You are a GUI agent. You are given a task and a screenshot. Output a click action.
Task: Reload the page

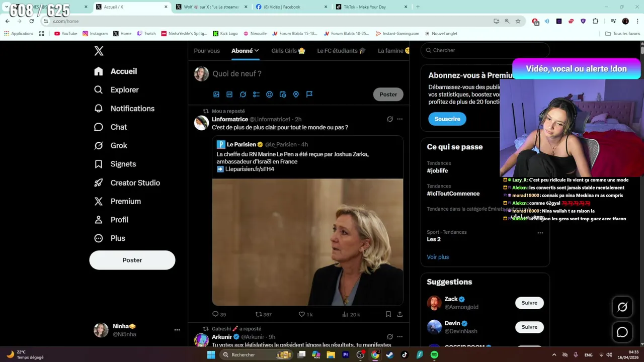click(x=31, y=21)
